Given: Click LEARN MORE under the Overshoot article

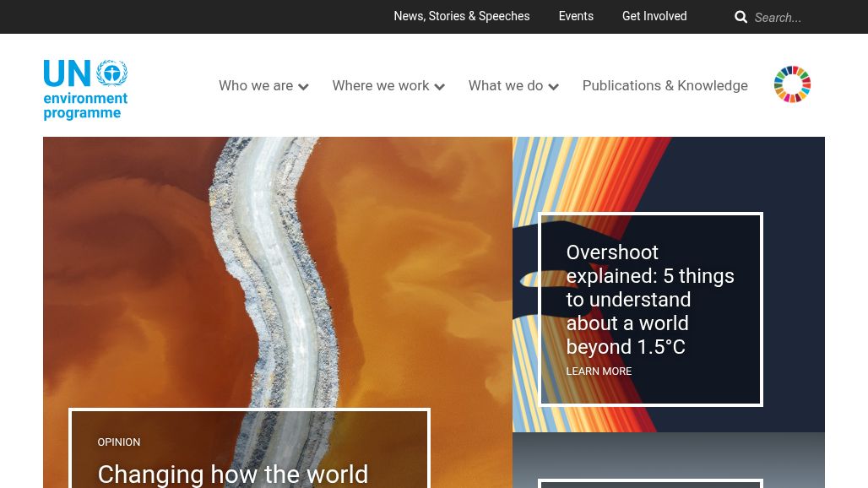Looking at the screenshot, I should pos(599,371).
